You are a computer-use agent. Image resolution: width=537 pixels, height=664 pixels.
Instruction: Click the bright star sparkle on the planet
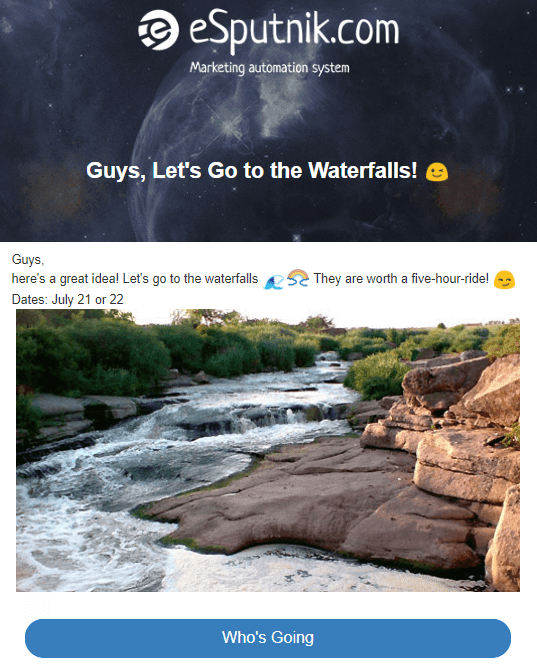coord(229,125)
